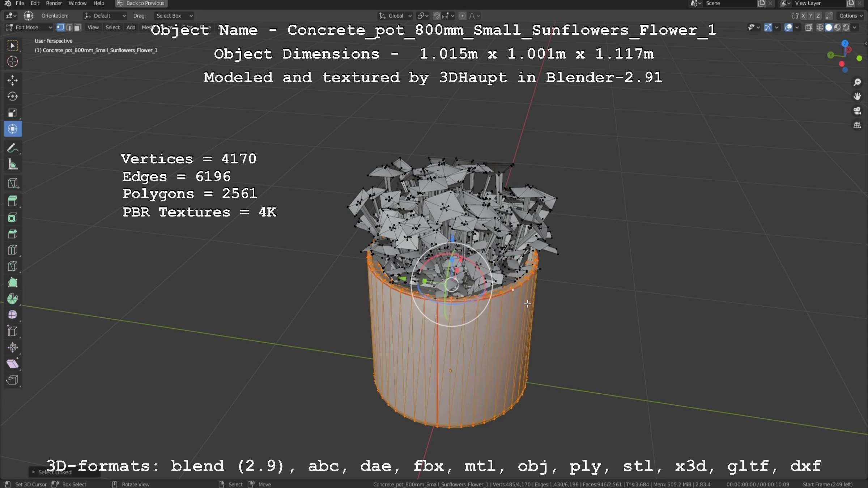868x488 pixels.
Task: Select the Shear tool
Action: click(13, 364)
